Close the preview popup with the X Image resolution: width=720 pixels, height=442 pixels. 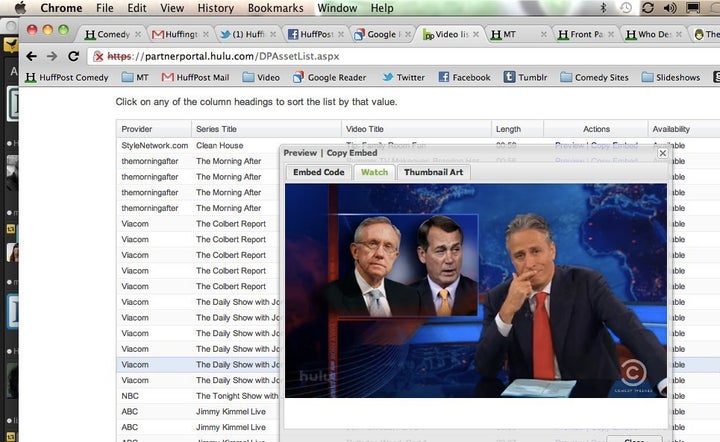[x=663, y=153]
